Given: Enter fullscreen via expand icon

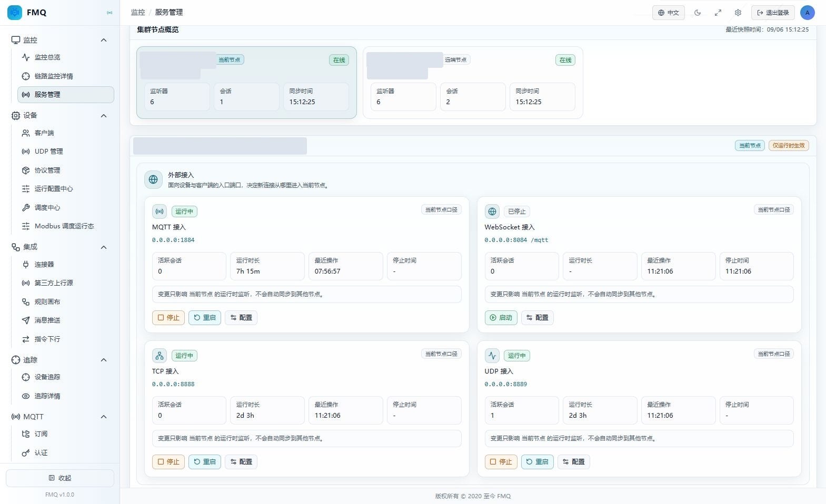Looking at the screenshot, I should [718, 13].
